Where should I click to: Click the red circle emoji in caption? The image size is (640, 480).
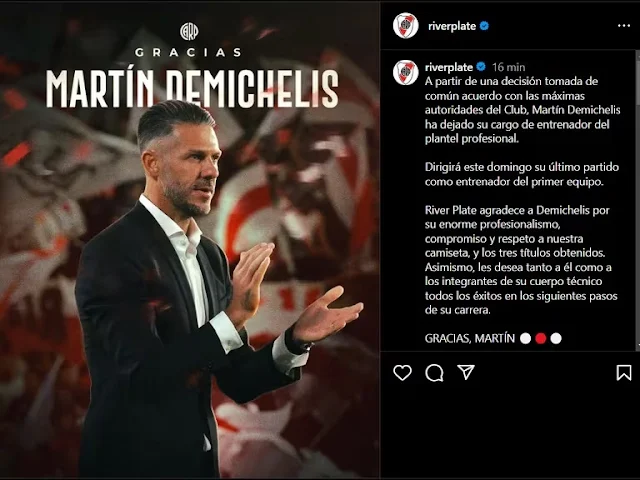tap(540, 338)
